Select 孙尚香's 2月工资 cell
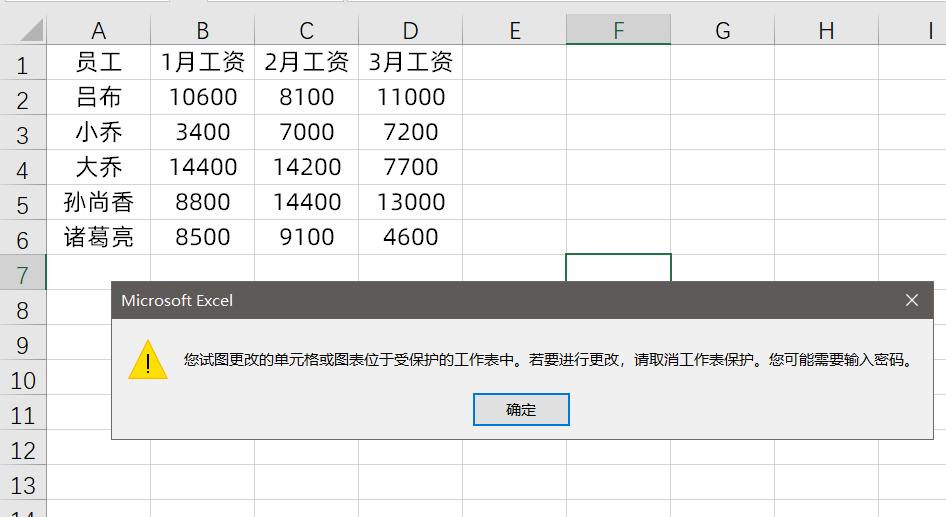 [x=306, y=202]
